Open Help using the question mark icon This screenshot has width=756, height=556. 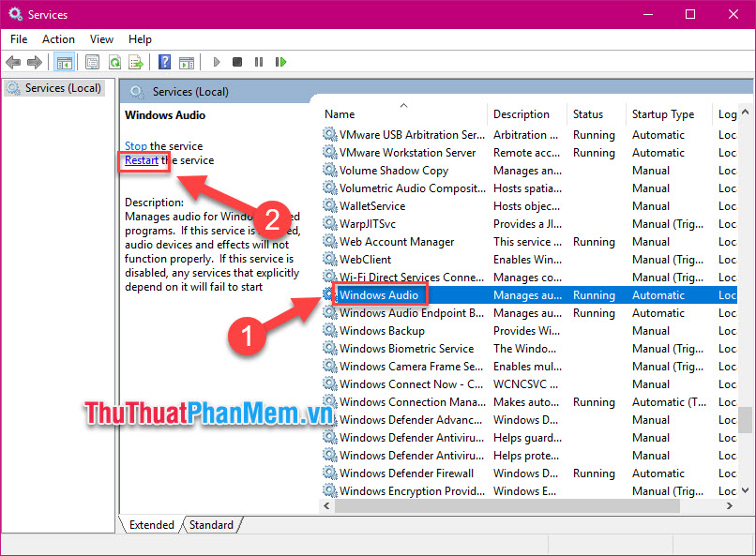(164, 62)
